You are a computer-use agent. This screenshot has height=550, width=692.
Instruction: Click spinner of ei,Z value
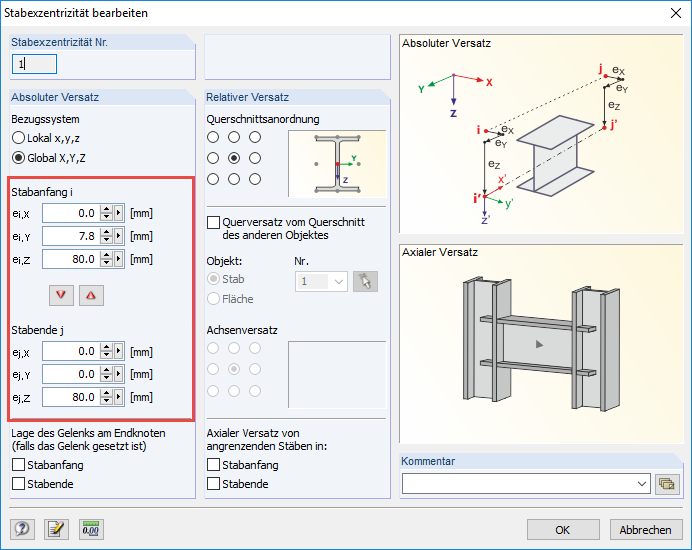pyautogui.click(x=106, y=259)
